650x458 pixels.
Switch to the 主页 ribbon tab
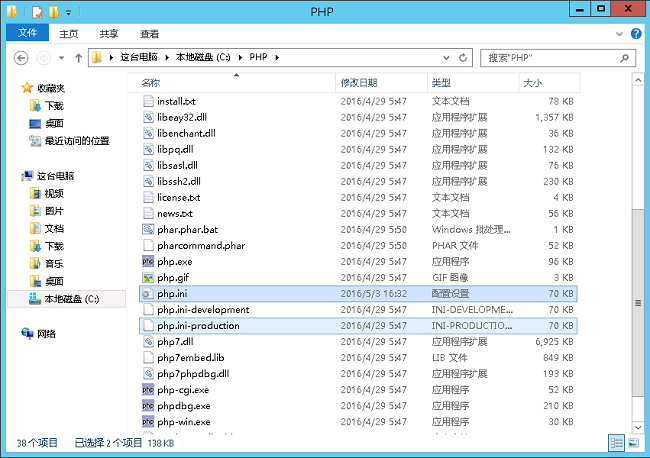(68, 34)
